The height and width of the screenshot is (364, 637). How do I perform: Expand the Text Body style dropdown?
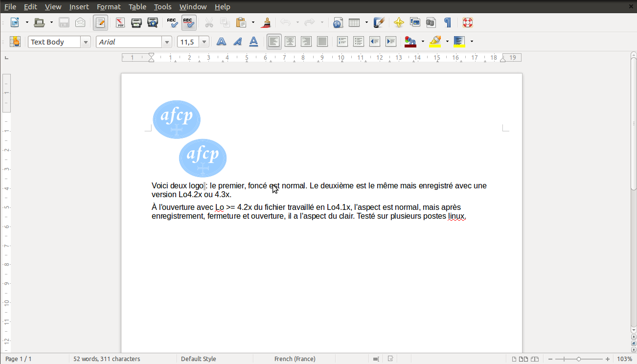click(x=86, y=42)
